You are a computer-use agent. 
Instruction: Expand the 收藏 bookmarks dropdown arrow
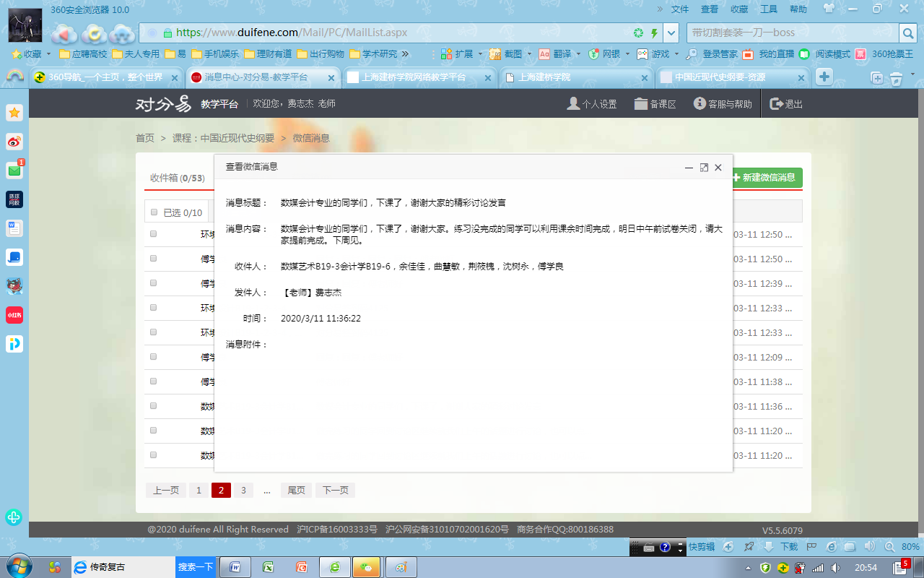[48, 54]
